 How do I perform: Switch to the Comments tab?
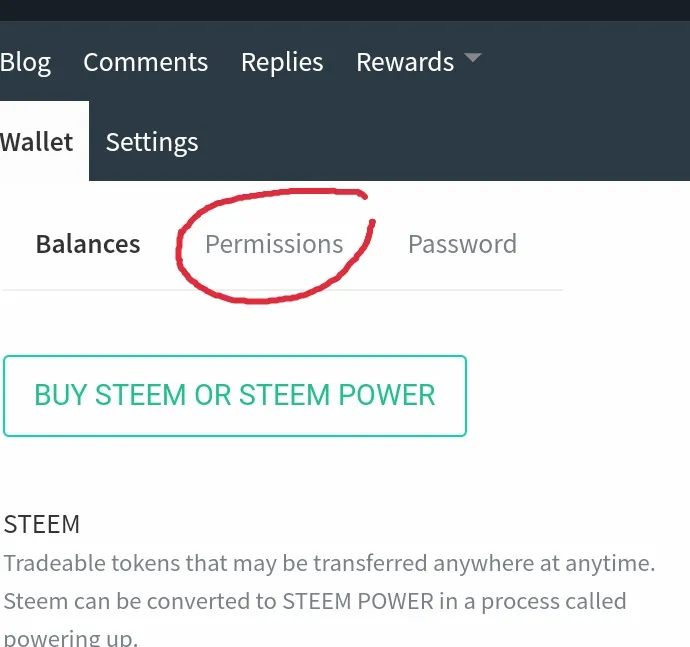146,62
